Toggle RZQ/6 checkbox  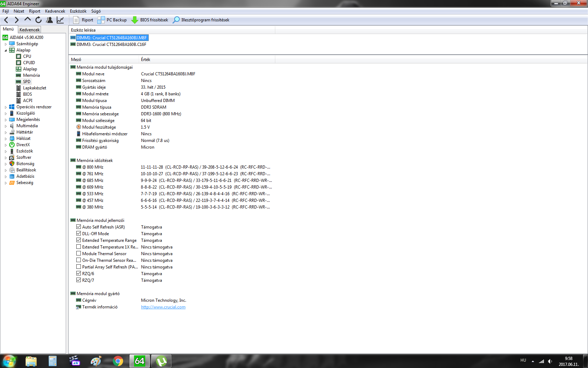[78, 273]
